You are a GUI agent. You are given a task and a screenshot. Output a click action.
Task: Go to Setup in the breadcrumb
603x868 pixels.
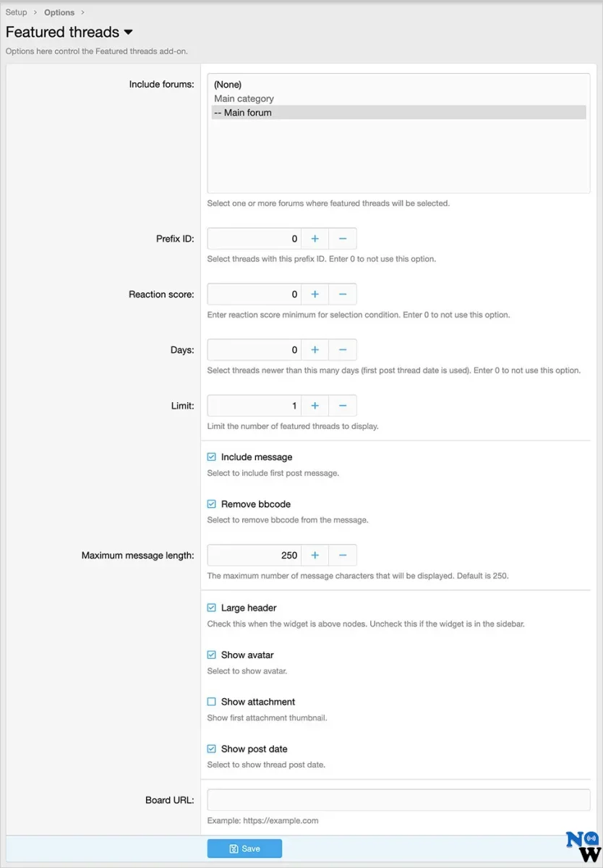(x=17, y=12)
